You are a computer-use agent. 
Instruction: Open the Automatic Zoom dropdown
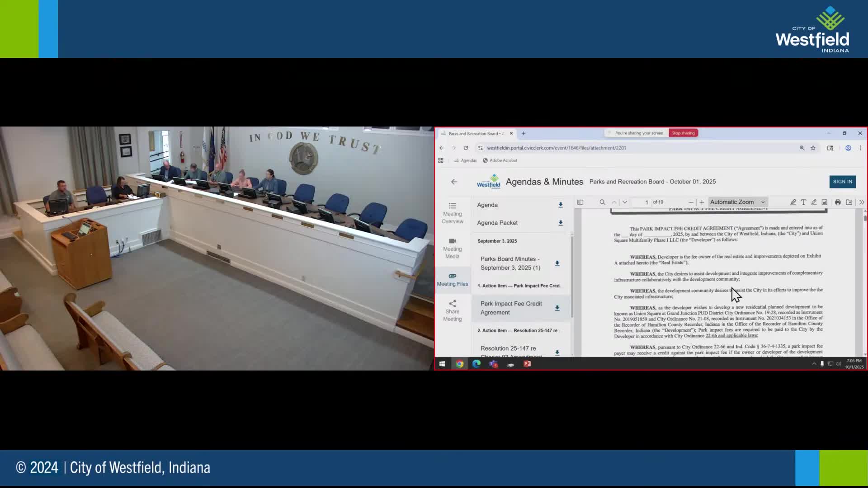pos(737,202)
